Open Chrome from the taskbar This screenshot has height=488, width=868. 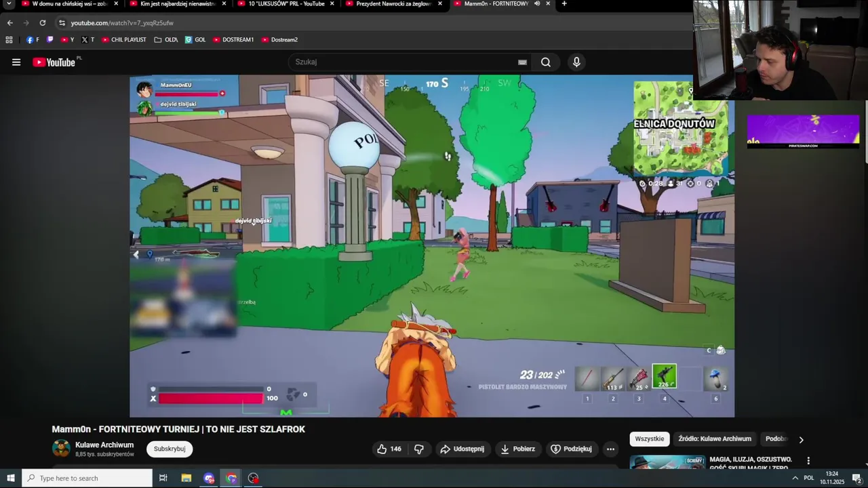pos(231,479)
